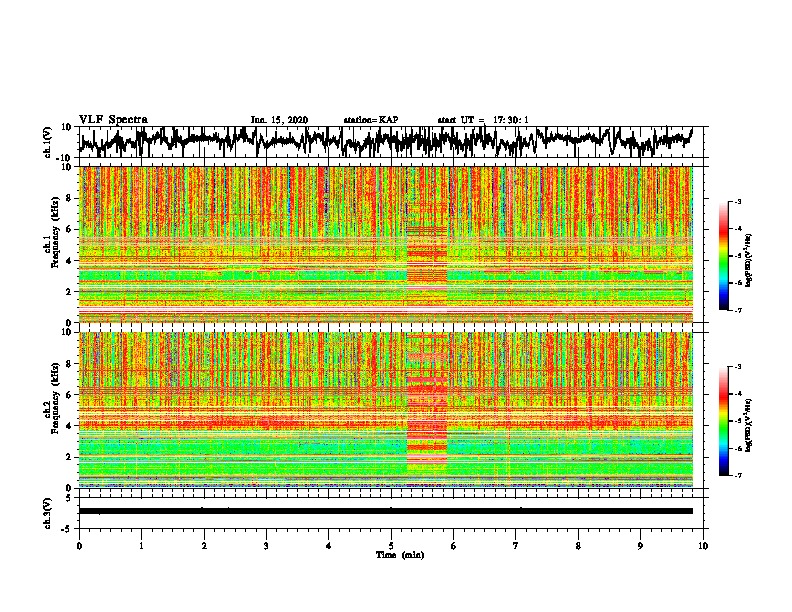Viewport: 792px width, 612px height.
Task: Click the 'start UT = 17:30: 1' label
Action: [x=483, y=120]
